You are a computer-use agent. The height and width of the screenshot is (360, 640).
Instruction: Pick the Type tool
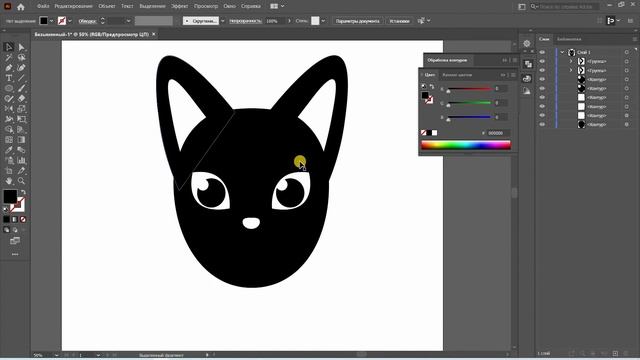point(9,78)
